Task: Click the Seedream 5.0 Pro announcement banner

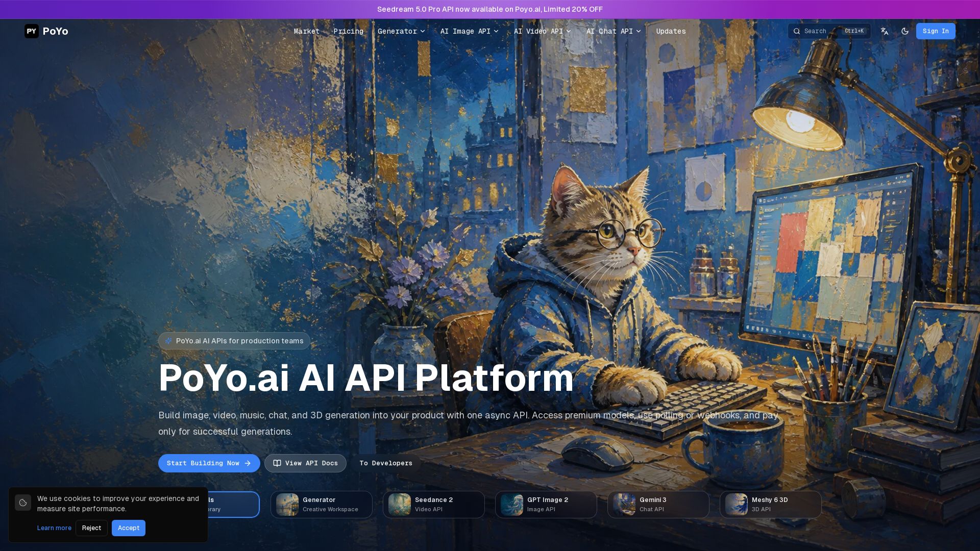Action: point(490,9)
